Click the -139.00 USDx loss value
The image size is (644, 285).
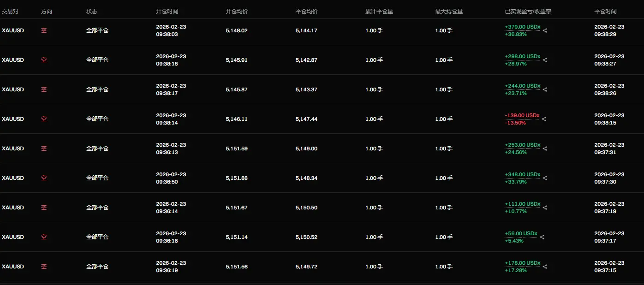(x=522, y=115)
